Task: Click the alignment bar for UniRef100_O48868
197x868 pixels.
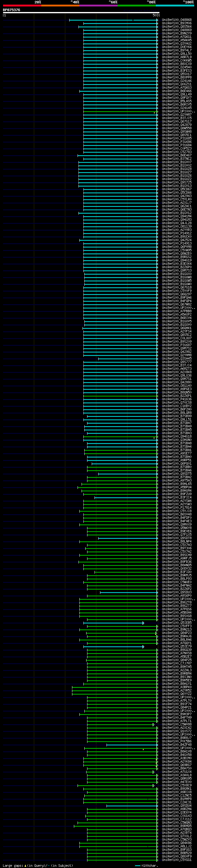Action: (x=114, y=20)
